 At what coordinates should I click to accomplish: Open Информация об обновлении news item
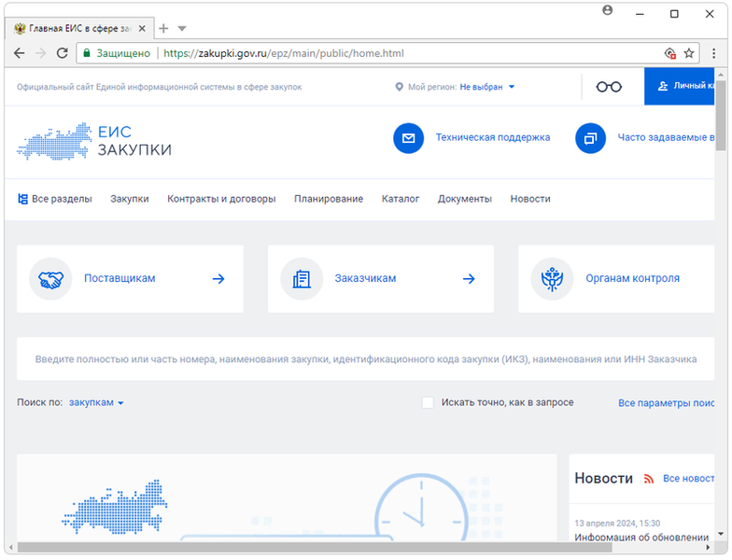point(641,538)
